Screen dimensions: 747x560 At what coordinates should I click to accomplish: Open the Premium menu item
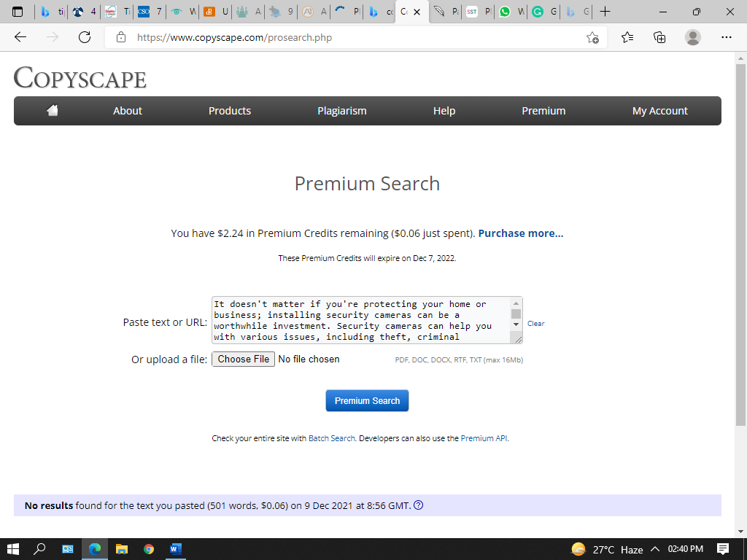543,111
